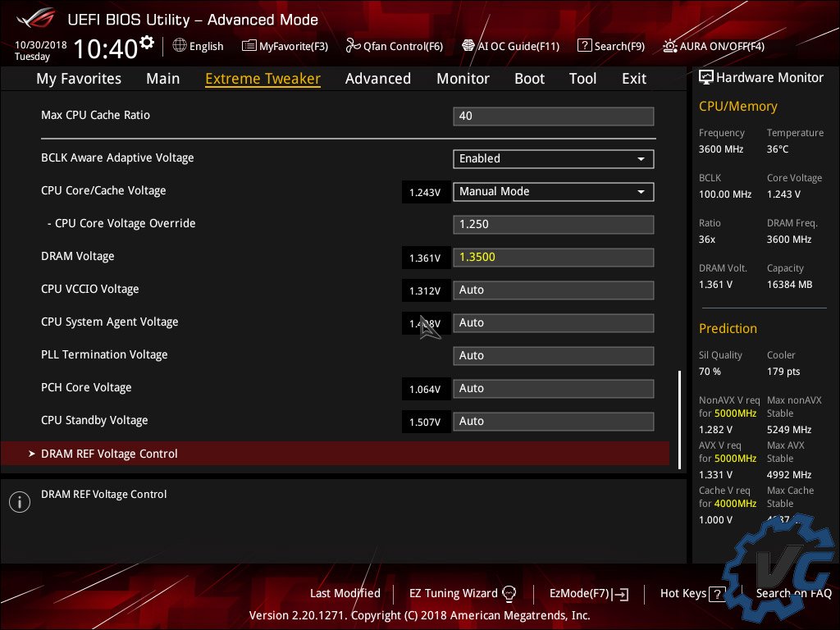This screenshot has width=840, height=630.
Task: Click EZ Tuning Wizard bulb icon
Action: (509, 594)
